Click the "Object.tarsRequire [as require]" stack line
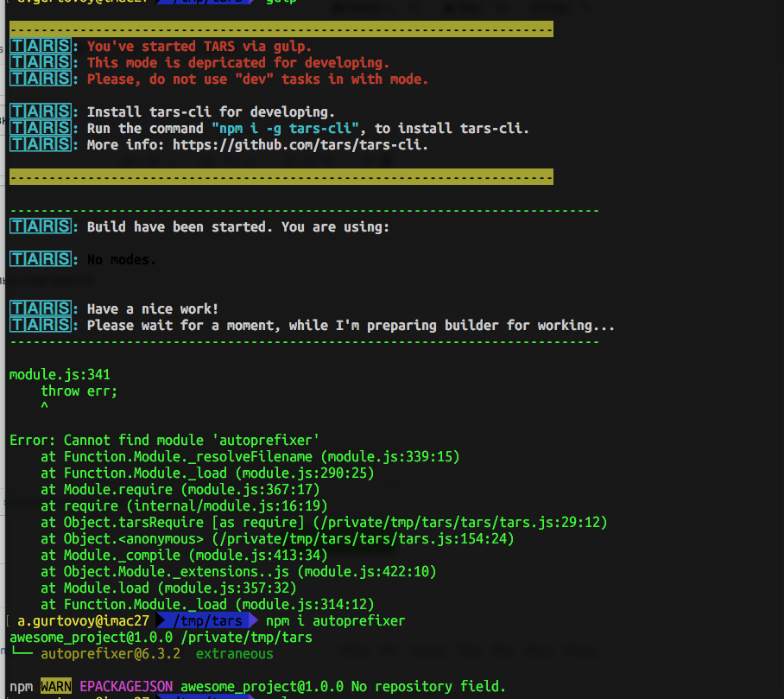The width and height of the screenshot is (784, 699). tap(324, 523)
